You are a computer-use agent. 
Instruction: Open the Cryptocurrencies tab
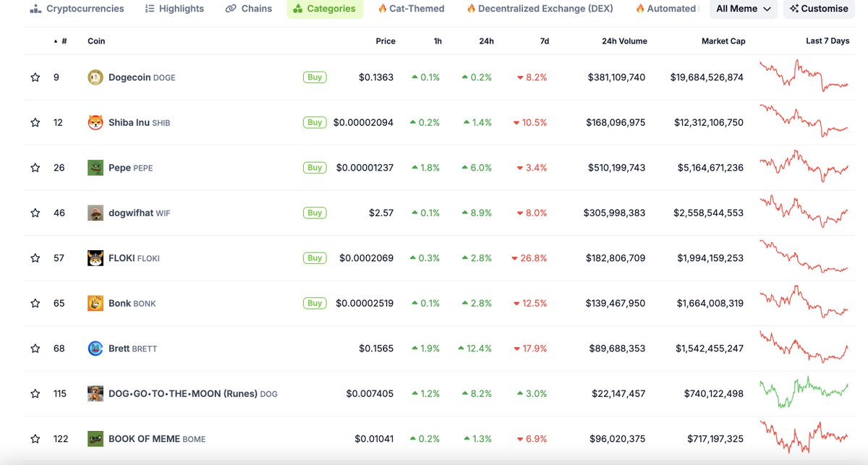pos(77,9)
